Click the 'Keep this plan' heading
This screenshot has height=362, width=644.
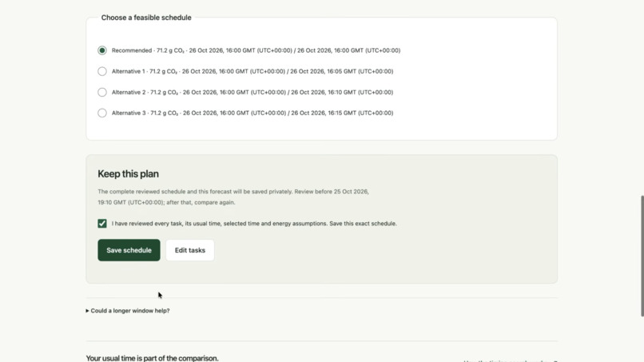click(128, 174)
